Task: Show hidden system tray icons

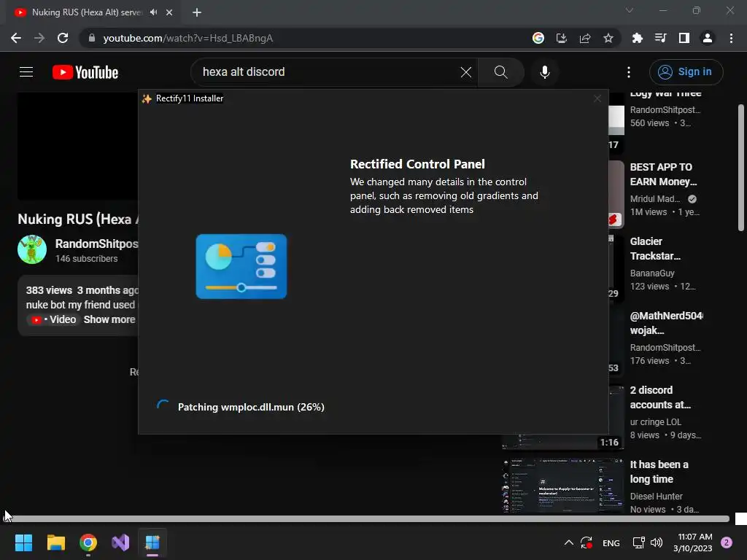Action: click(x=569, y=542)
